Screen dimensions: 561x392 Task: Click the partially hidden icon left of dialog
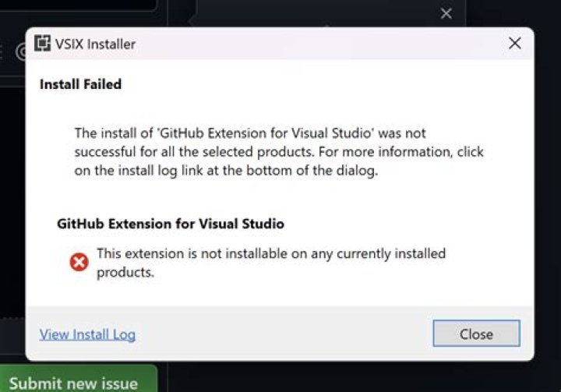(19, 51)
